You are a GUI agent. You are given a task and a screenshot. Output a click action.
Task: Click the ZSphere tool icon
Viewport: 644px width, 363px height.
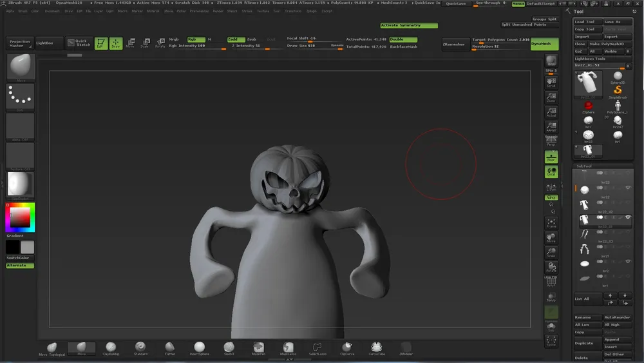[x=588, y=105]
